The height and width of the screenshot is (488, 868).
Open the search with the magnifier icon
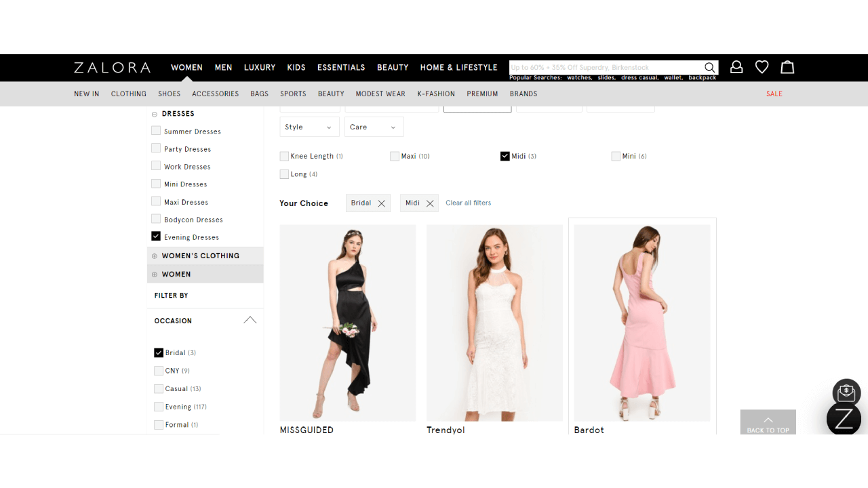click(709, 67)
